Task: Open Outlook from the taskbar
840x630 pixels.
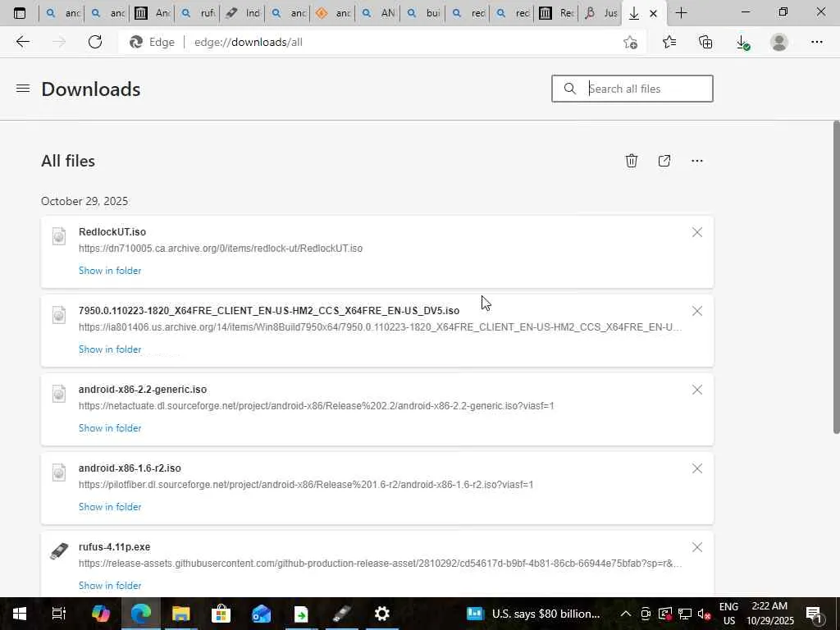Action: click(261, 614)
